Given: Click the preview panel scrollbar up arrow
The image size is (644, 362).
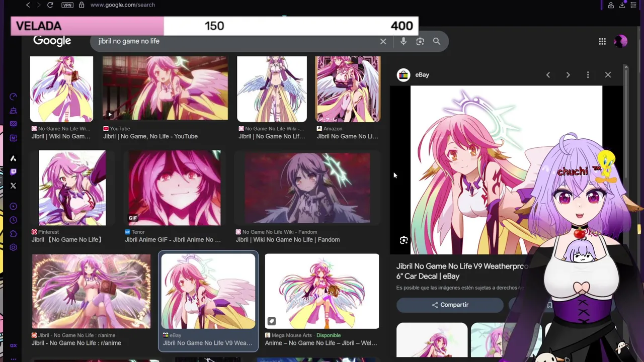Looking at the screenshot, I should pos(626,67).
